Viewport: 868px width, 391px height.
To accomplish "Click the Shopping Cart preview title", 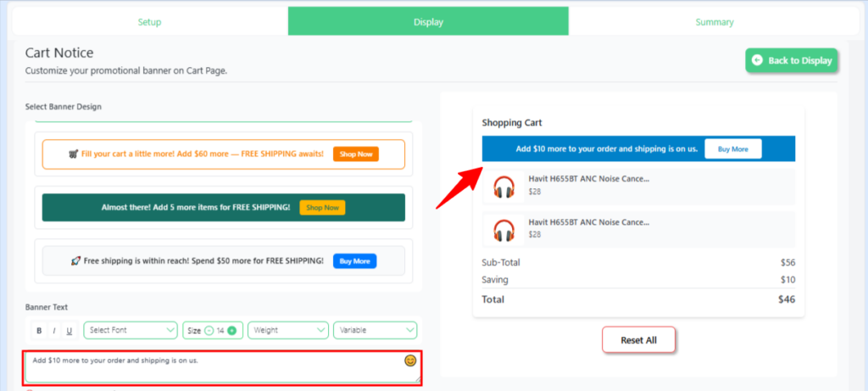I will (512, 122).
